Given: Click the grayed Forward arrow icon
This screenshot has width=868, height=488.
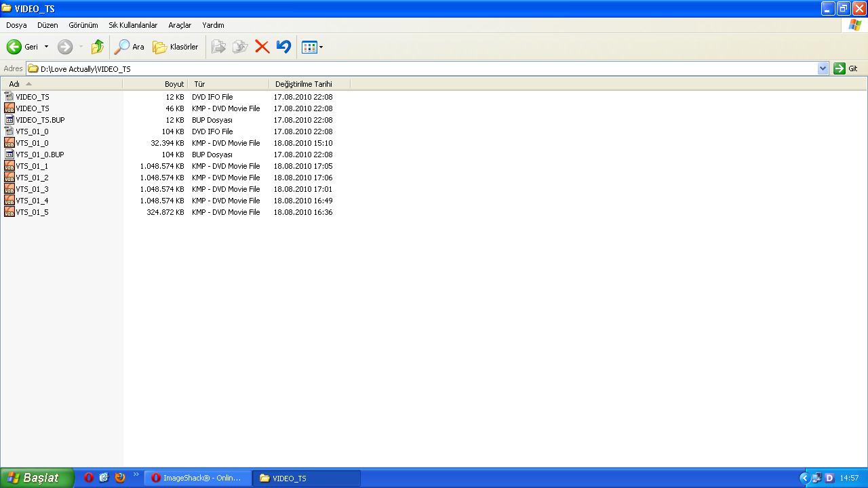Looking at the screenshot, I should click(65, 47).
